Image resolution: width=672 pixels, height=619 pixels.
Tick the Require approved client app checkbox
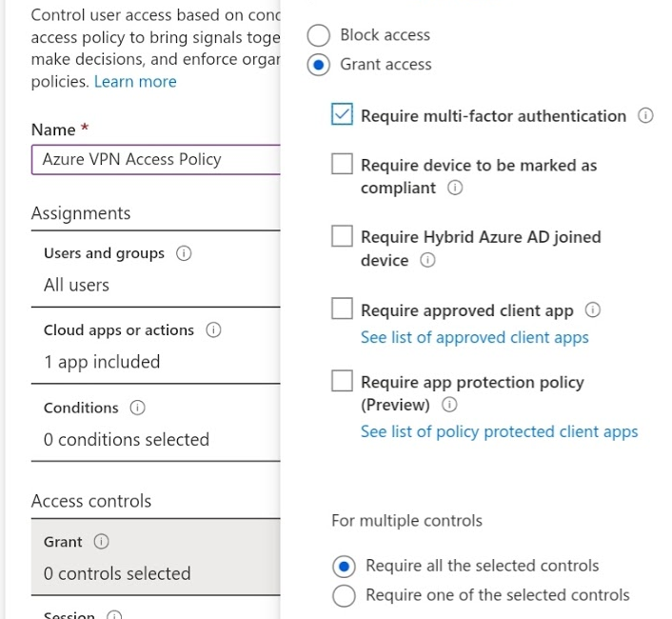coord(343,309)
